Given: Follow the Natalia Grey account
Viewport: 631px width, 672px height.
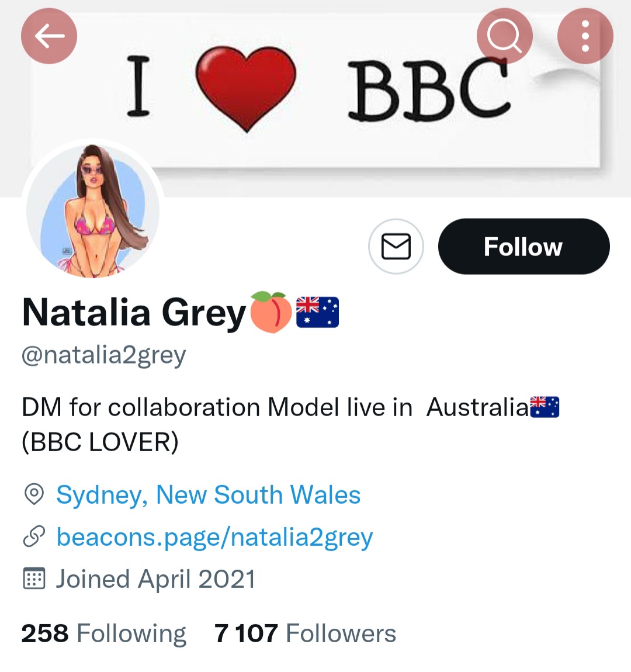Looking at the screenshot, I should pos(523,247).
